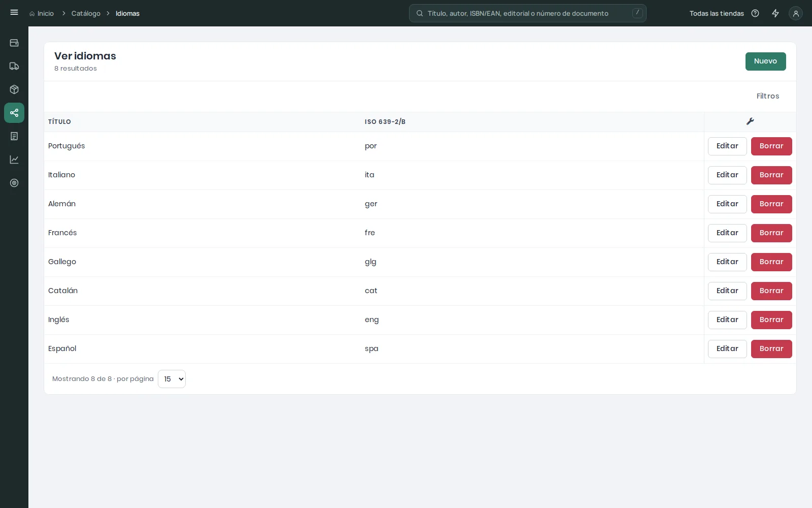Open Todas las tiendas selector
Screen dimensions: 812x508
(x=717, y=13)
